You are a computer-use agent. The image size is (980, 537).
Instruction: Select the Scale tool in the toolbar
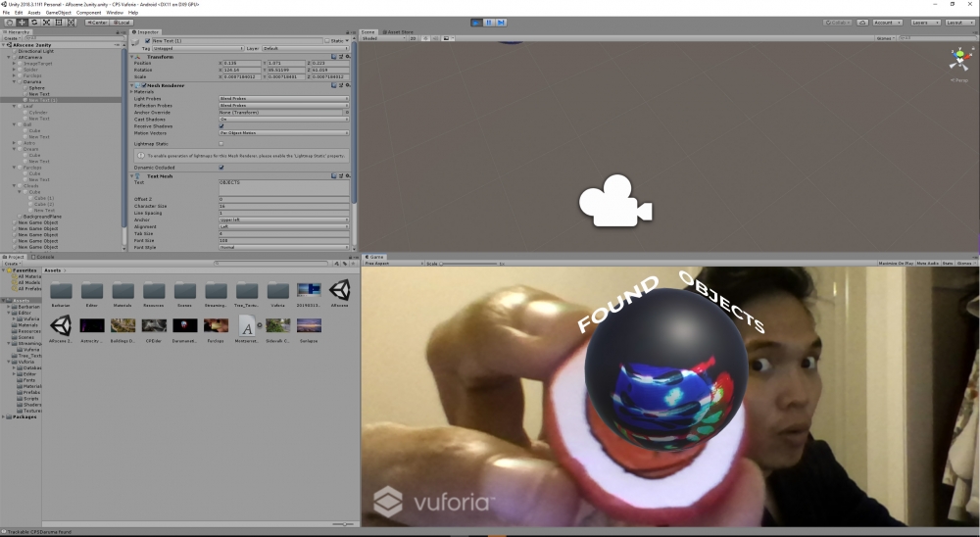46,22
